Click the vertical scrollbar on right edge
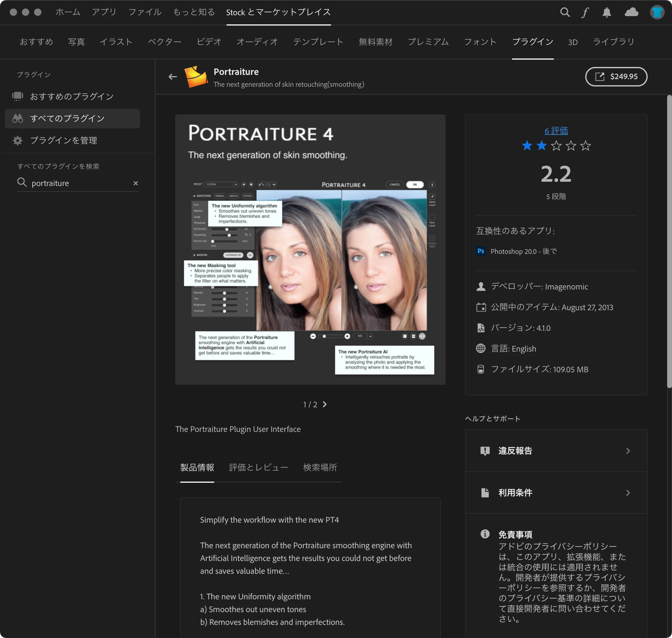Viewport: 672px width, 638px height. [669, 241]
